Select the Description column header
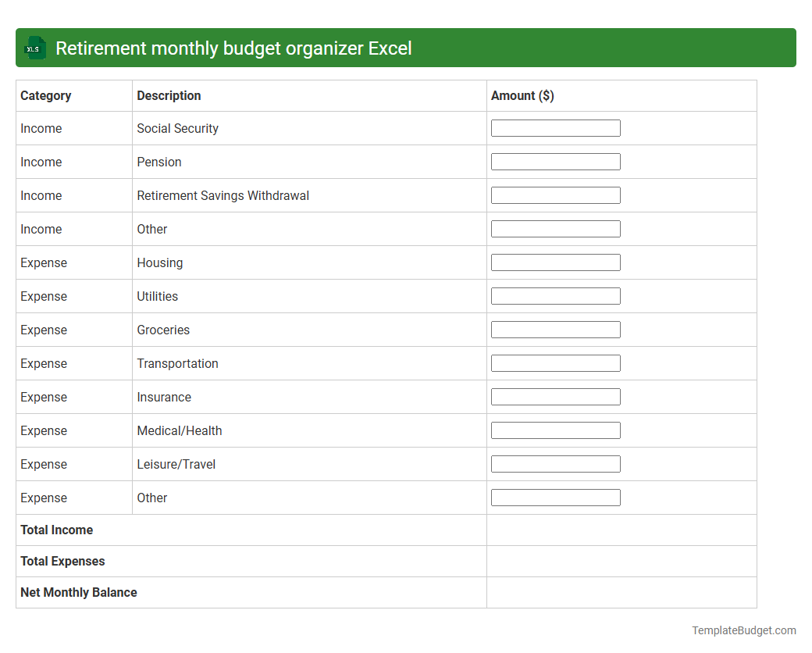812x653 pixels. click(169, 95)
